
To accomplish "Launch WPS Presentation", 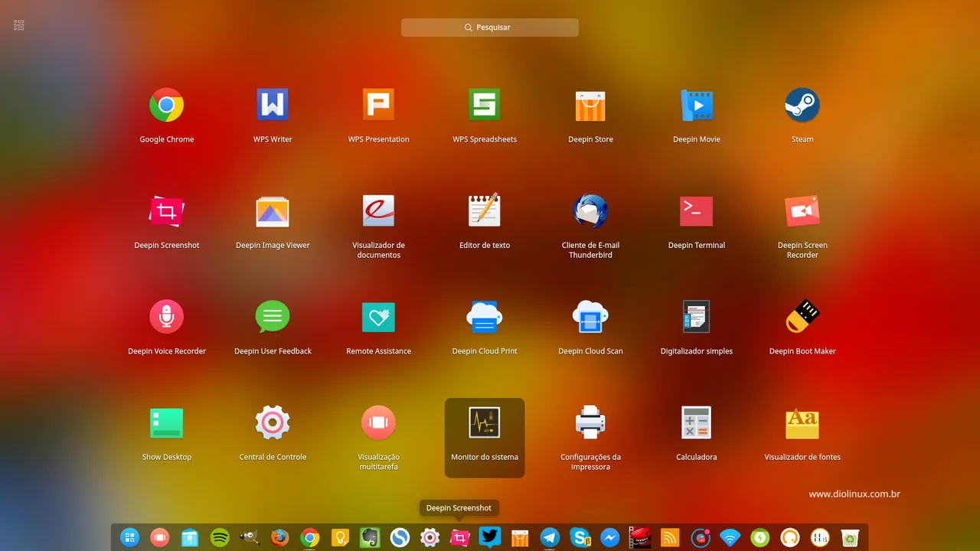I will 378,106.
